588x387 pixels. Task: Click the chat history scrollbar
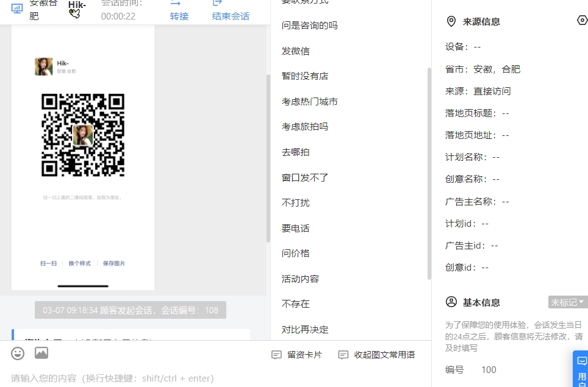click(x=268, y=158)
